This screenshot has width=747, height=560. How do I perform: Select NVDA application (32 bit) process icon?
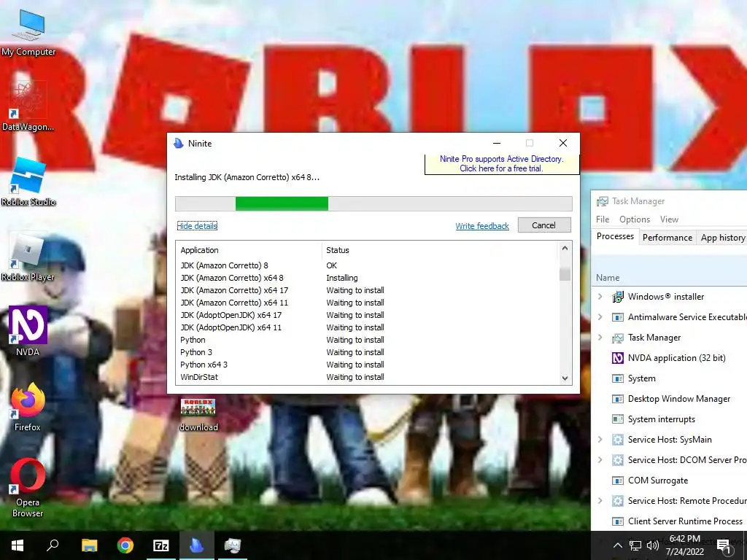tap(617, 358)
